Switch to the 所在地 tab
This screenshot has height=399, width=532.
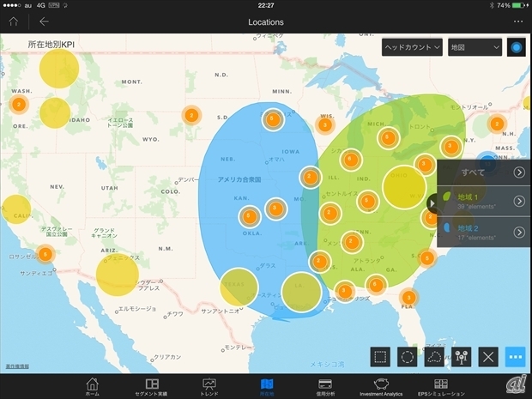pos(267,387)
